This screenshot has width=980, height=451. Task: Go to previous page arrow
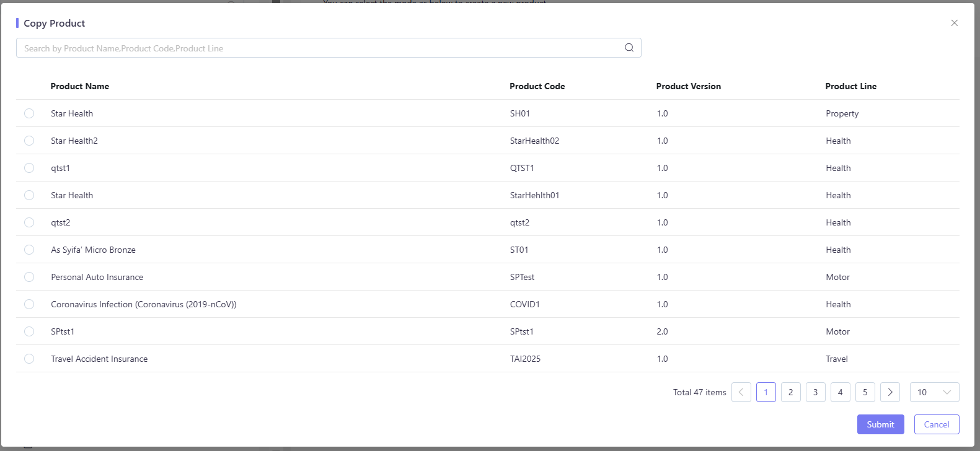(741, 392)
